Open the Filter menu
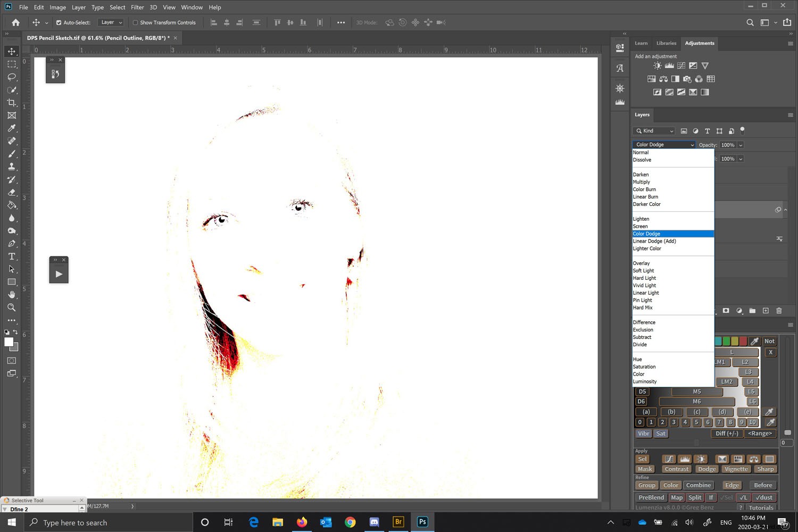The height and width of the screenshot is (532, 798). click(137, 7)
